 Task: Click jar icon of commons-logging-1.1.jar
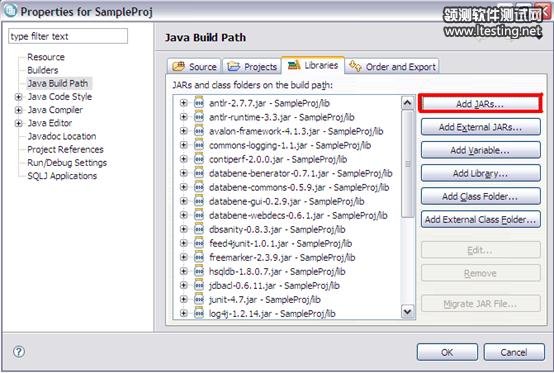point(199,145)
